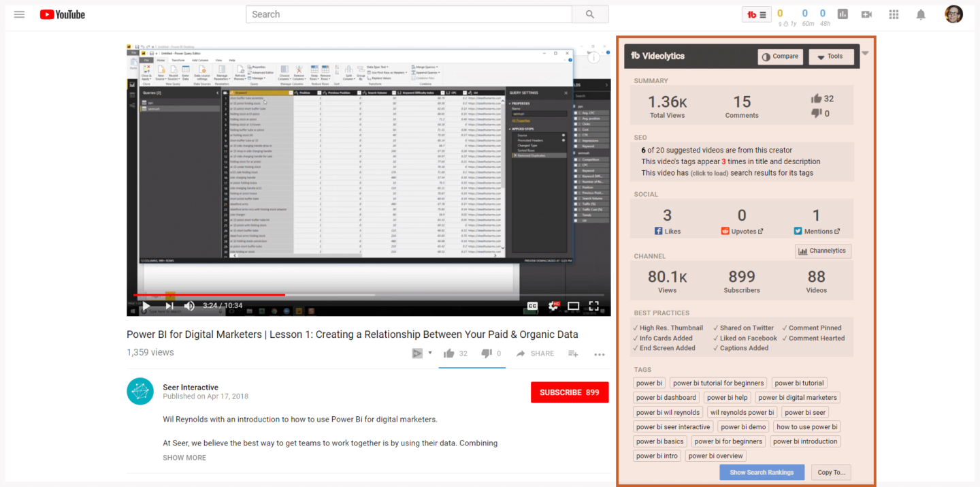Viewport: 980px width, 487px height.
Task: Click the Add to playlist icon
Action: [573, 354]
